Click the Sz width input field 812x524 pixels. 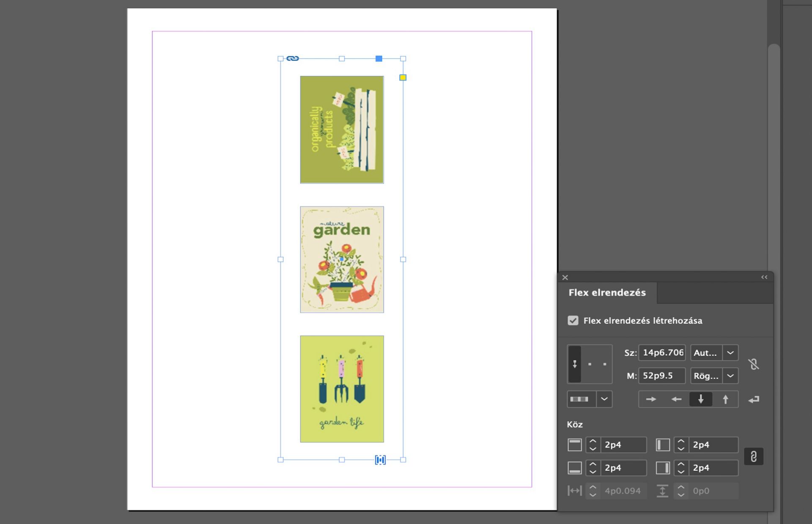point(662,353)
